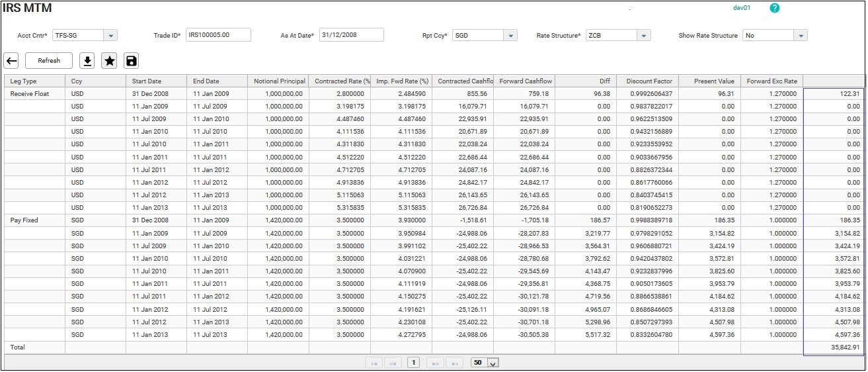Jump to the last page of results
This screenshot has width=868, height=372.
coord(455,363)
